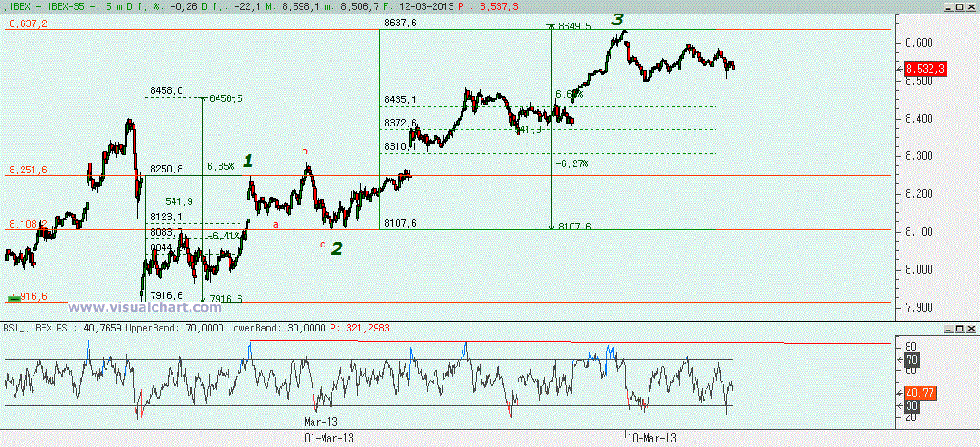
Task: Click the 8372,6 dashed level label
Action: click(x=401, y=123)
